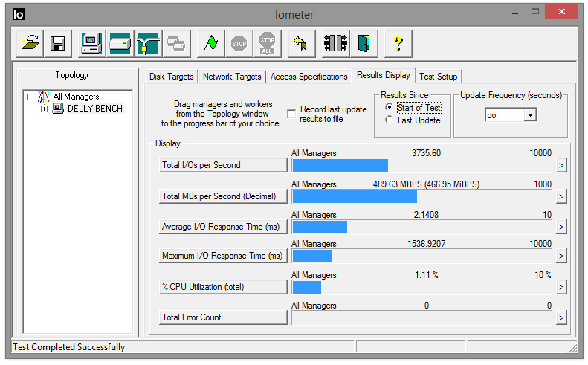
Task: Click Test Completed Successfully status text
Action: click(x=69, y=347)
